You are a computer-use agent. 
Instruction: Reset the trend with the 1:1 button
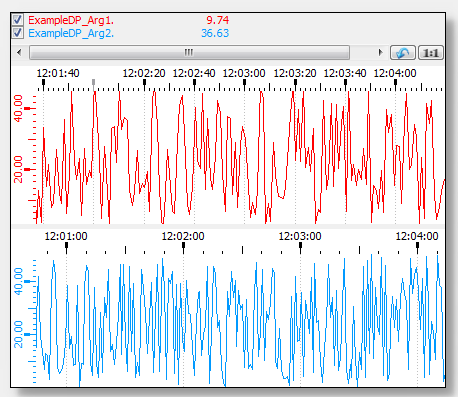tap(431, 53)
